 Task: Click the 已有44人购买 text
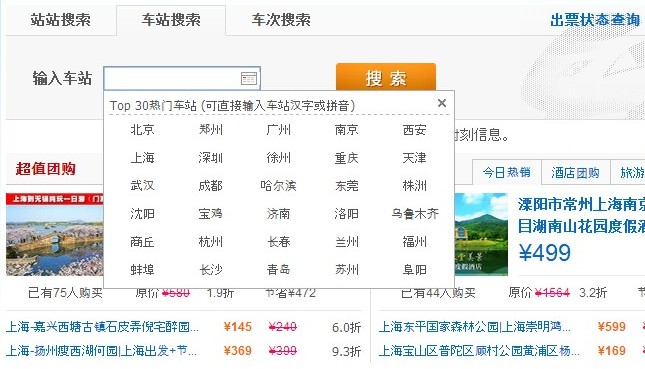(x=438, y=293)
